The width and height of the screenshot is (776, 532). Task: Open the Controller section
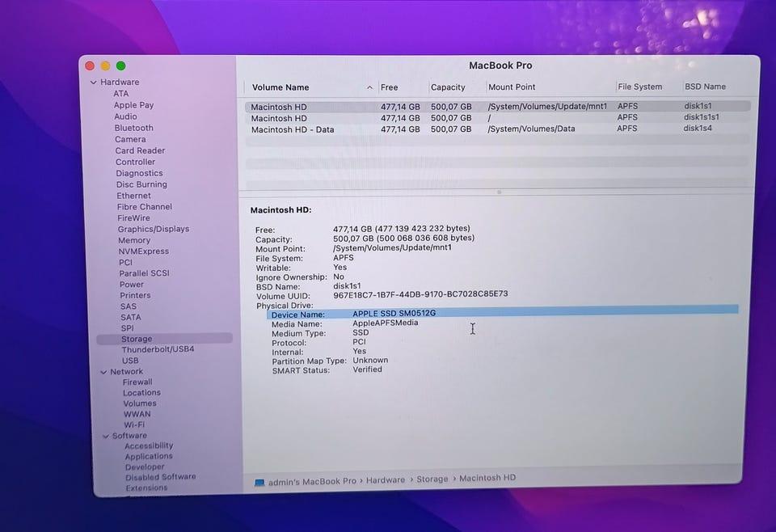point(135,162)
